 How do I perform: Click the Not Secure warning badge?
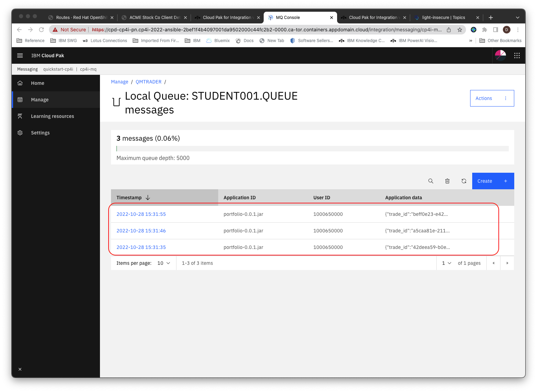click(69, 30)
